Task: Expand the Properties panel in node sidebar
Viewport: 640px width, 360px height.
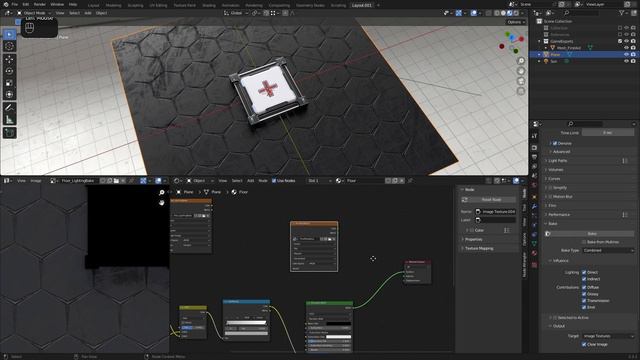Action: pyautogui.click(x=473, y=239)
